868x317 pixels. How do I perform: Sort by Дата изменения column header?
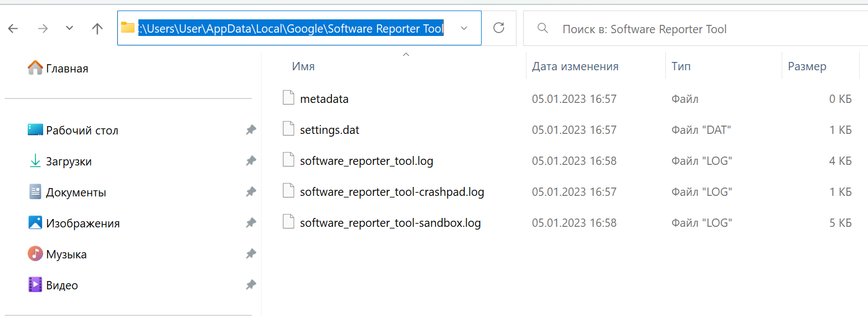coord(575,66)
